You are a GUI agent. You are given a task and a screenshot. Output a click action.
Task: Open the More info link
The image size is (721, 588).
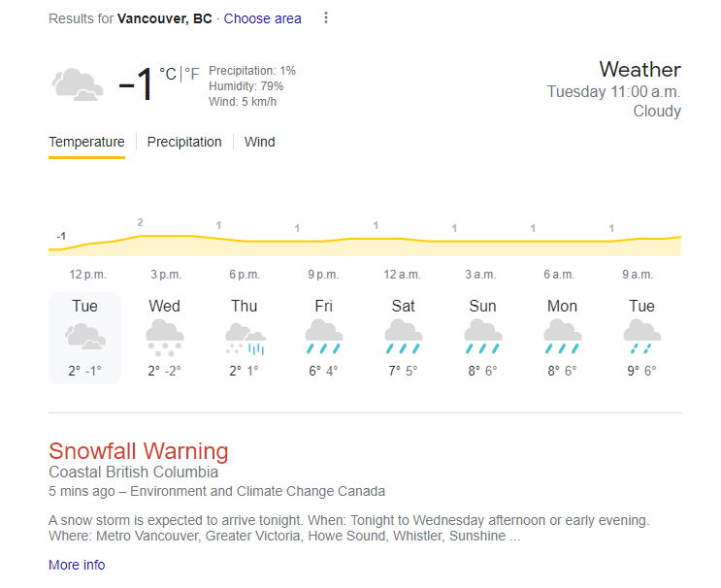77,565
